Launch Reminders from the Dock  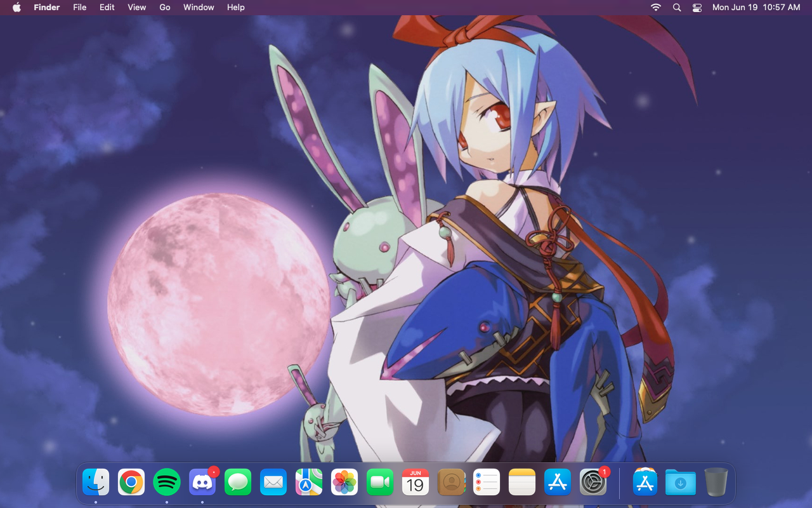point(487,483)
